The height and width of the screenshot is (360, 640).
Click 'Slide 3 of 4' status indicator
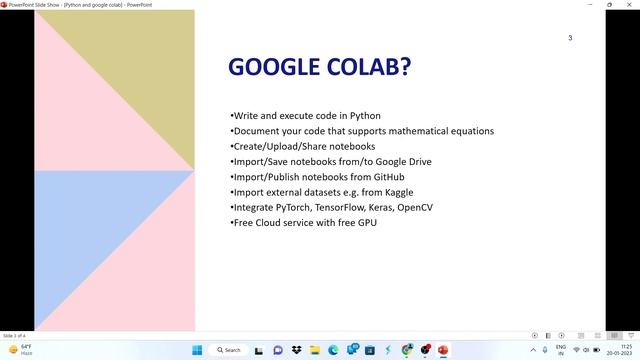14,336
